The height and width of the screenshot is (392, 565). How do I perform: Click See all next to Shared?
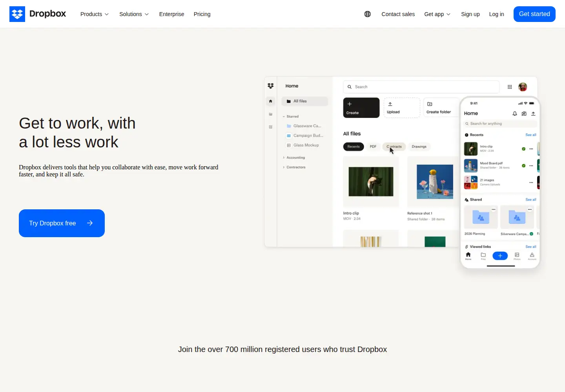click(x=531, y=200)
